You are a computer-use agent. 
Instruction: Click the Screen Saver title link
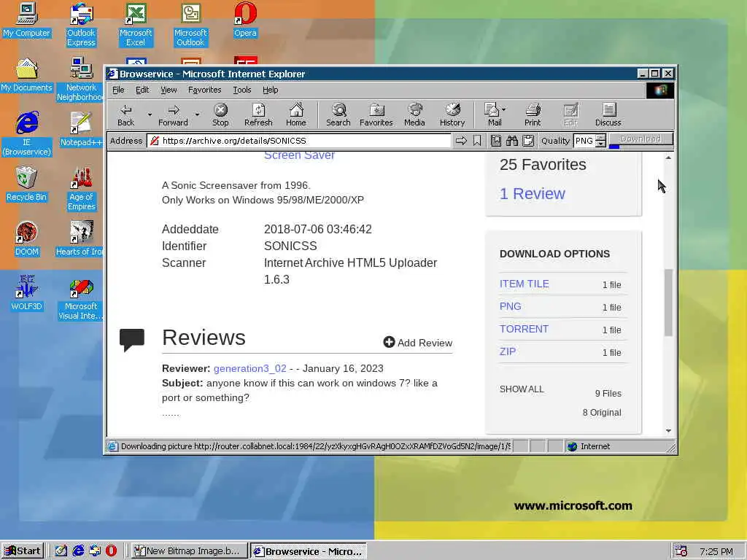pos(299,155)
